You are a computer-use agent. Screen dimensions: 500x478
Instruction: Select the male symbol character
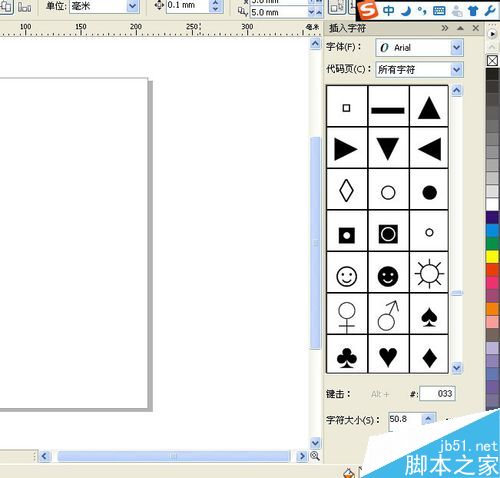coord(388,314)
